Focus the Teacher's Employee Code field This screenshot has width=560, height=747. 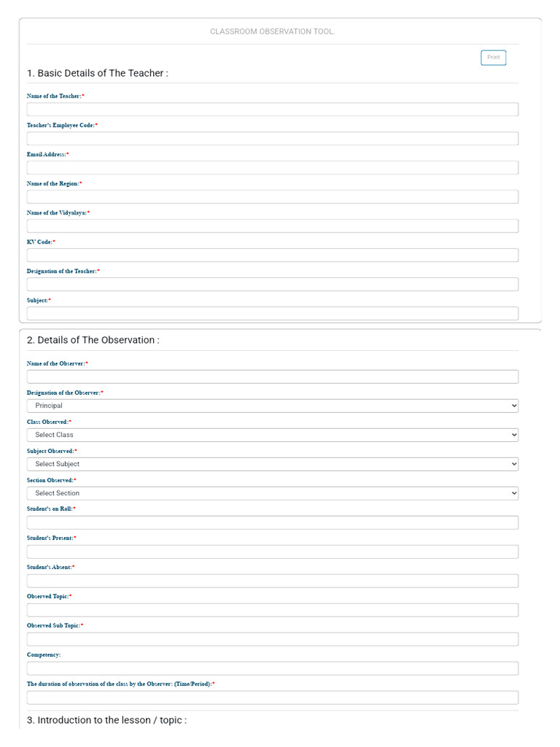pos(272,139)
